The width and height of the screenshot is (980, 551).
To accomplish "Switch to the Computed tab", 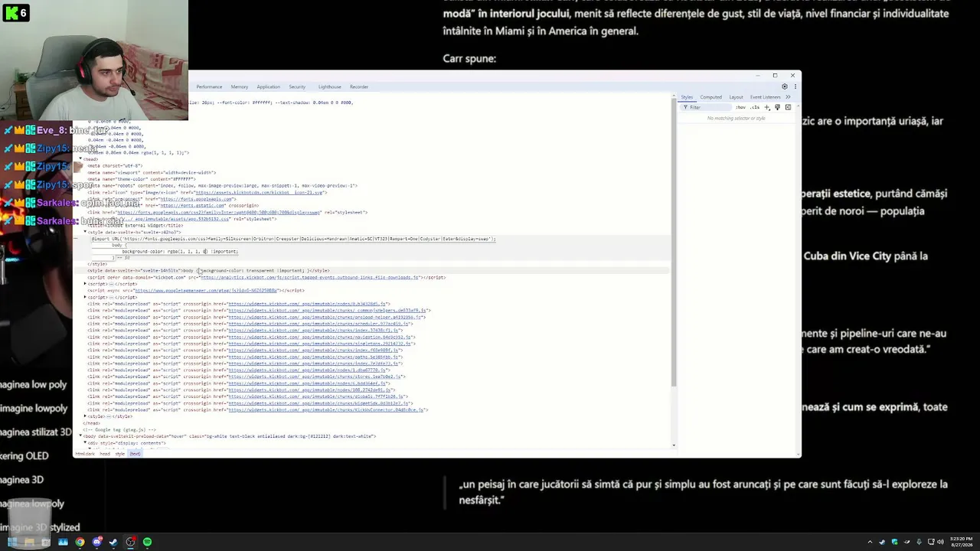I will tap(710, 97).
